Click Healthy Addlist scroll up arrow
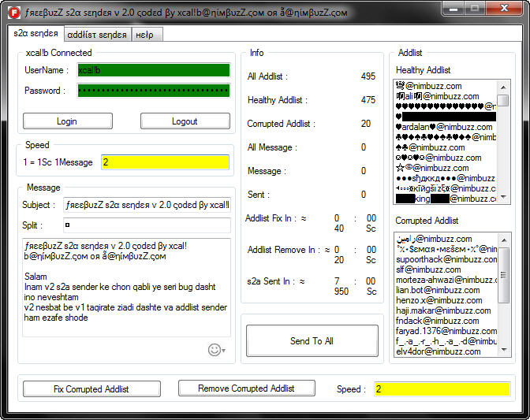 pos(503,87)
